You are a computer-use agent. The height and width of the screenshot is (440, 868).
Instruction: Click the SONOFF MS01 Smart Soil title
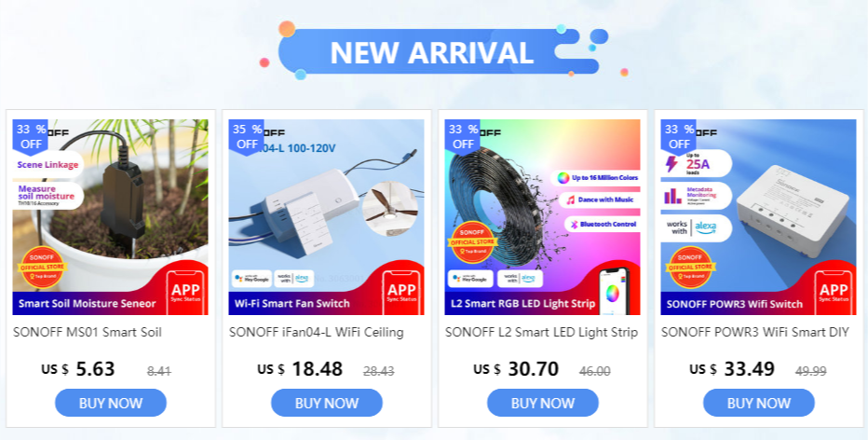88,333
